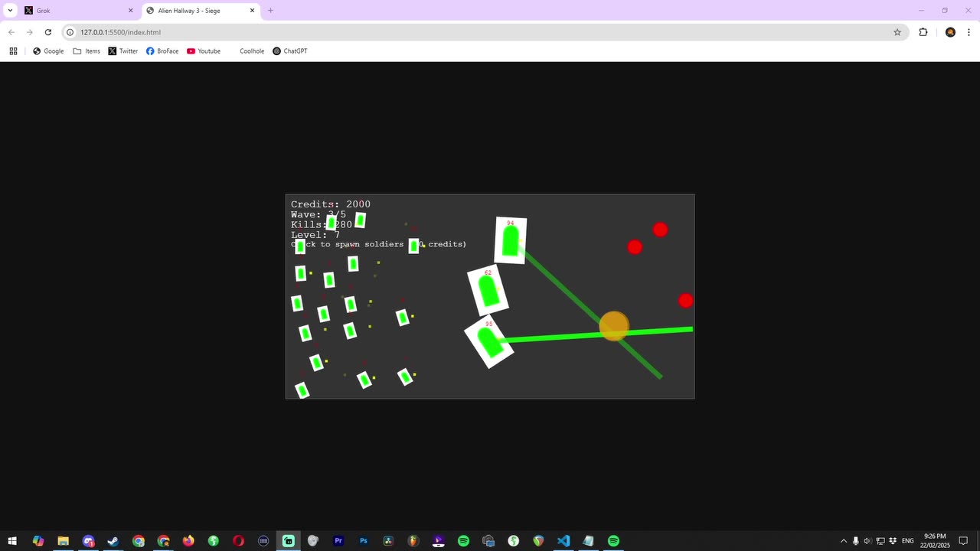This screenshot has height=551, width=980.
Task: Click the microphone tray icon
Action: click(856, 541)
